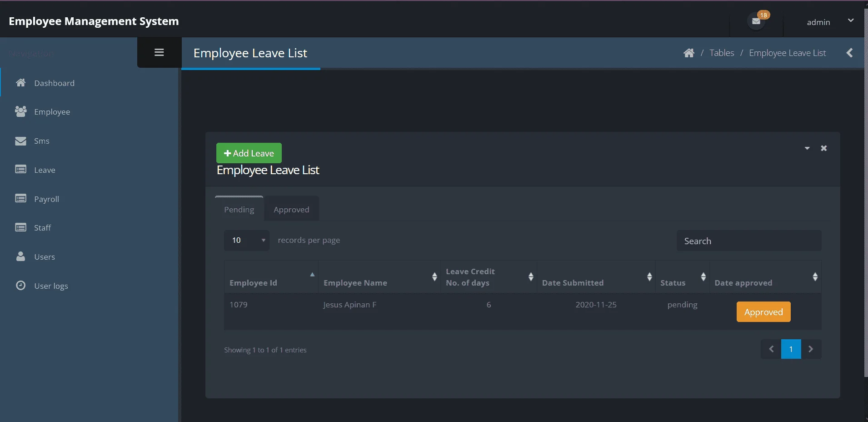
Task: Click the Showing 1 to 1 entries text
Action: click(x=265, y=350)
